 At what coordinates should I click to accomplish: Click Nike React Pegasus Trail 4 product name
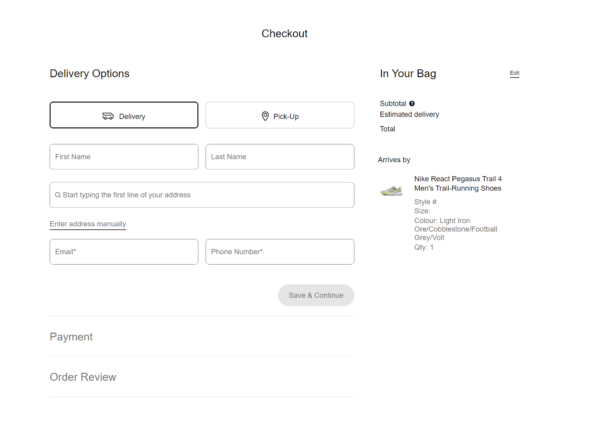(457, 183)
